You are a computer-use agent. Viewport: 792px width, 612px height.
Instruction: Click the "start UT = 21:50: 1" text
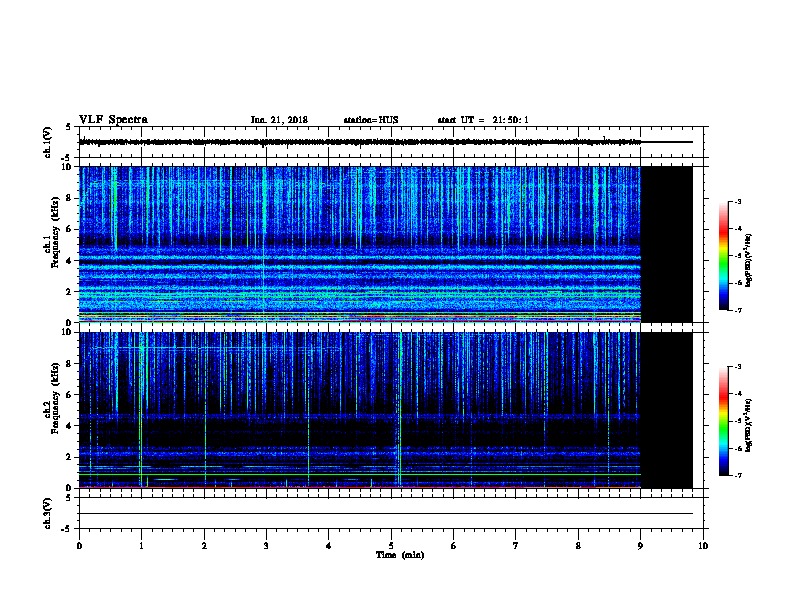tap(483, 120)
